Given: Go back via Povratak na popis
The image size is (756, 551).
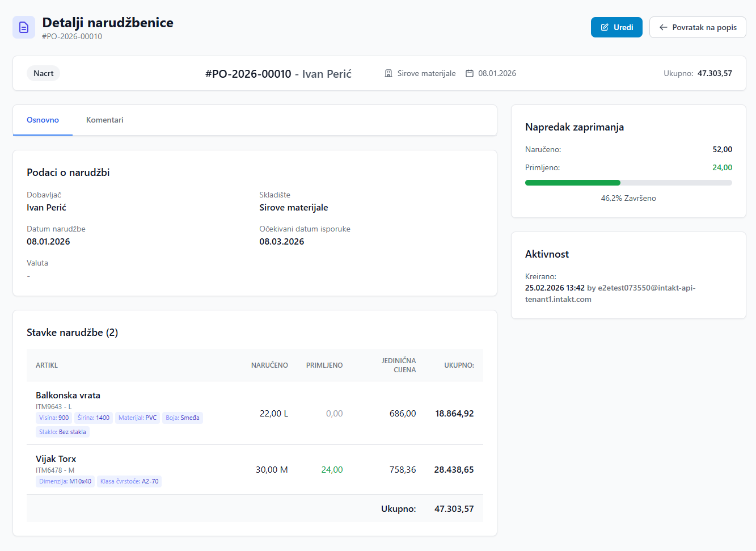Looking at the screenshot, I should 698,27.
